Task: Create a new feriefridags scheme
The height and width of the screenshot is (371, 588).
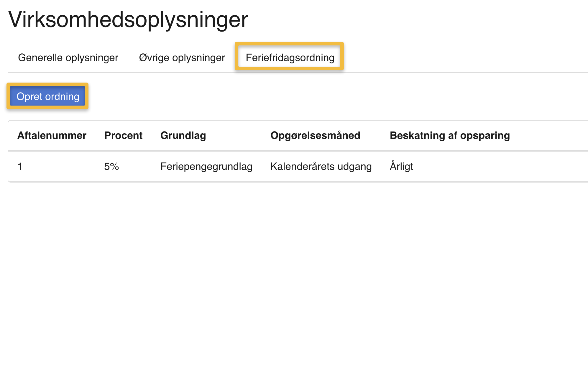Action: (48, 96)
